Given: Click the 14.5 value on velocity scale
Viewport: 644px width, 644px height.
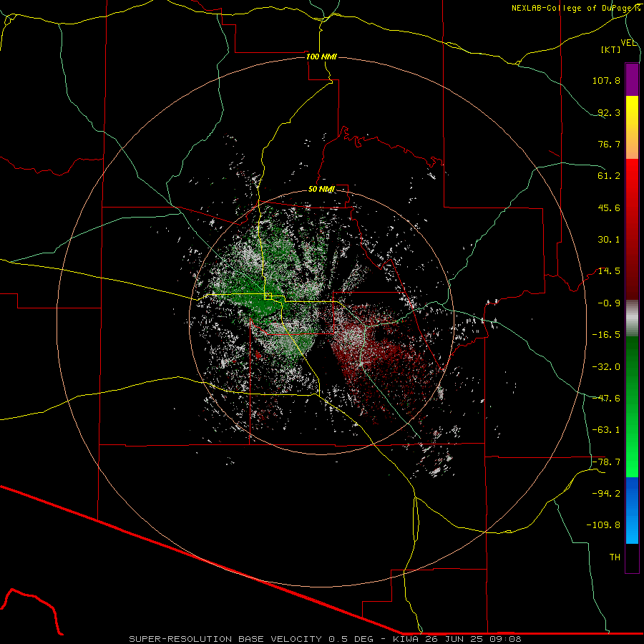Looking at the screenshot, I should click(x=609, y=271).
